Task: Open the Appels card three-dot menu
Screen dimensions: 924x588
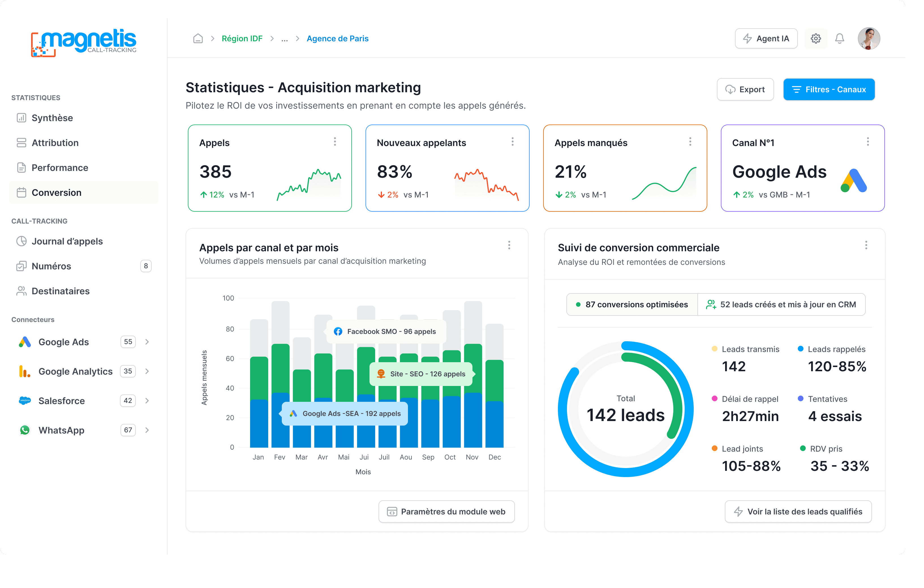Action: pos(335,142)
